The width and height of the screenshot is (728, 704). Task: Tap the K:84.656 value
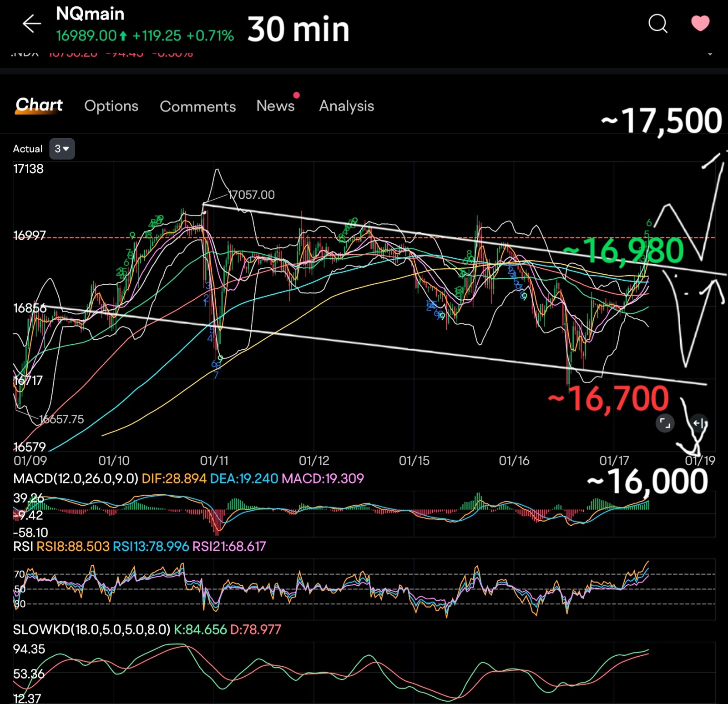click(x=200, y=629)
